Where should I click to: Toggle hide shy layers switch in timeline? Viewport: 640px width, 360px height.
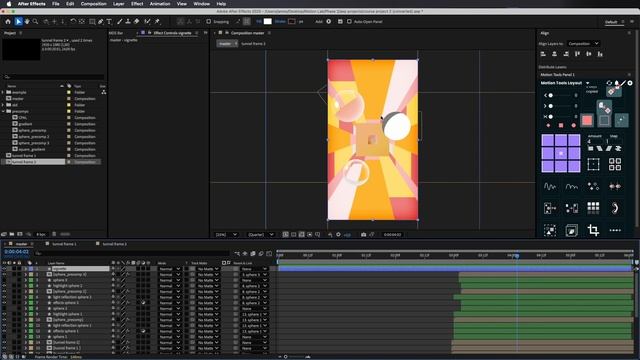245,253
